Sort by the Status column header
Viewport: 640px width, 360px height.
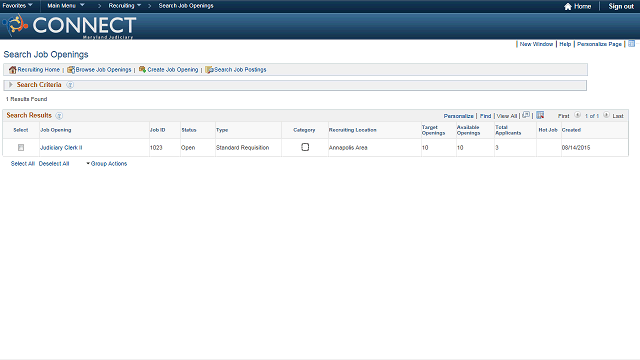pyautogui.click(x=189, y=130)
